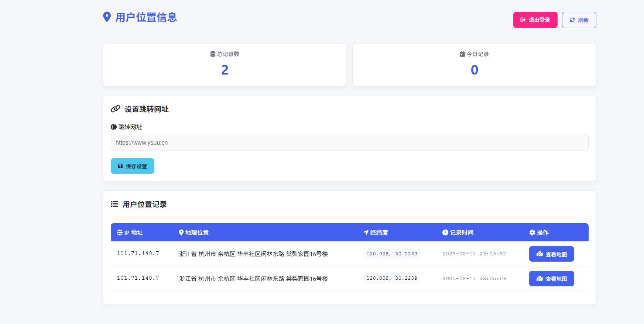Click the chain link icon beside 设置跳转网址
This screenshot has width=644, height=324.
pyautogui.click(x=116, y=109)
